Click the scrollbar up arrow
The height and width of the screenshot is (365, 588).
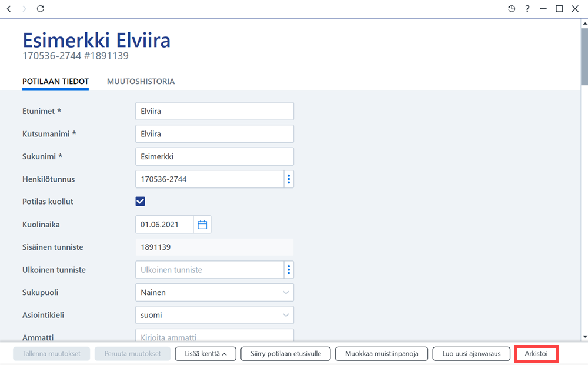pyautogui.click(x=584, y=24)
